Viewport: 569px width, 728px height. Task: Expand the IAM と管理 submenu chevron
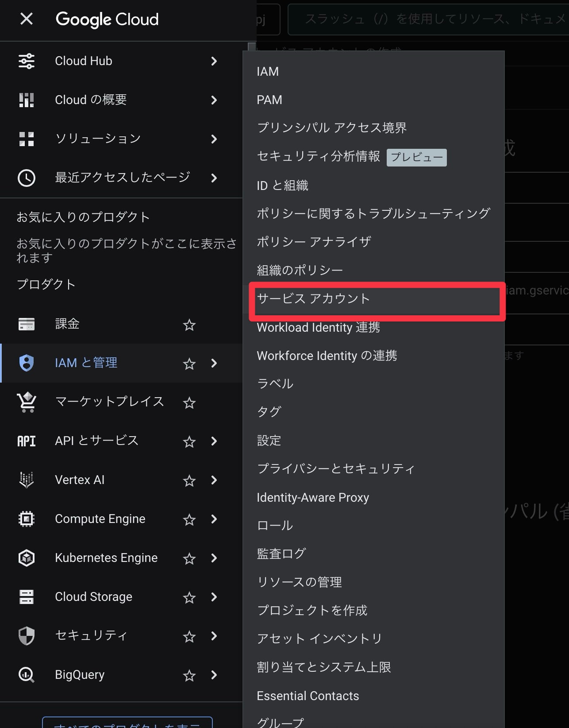(214, 363)
